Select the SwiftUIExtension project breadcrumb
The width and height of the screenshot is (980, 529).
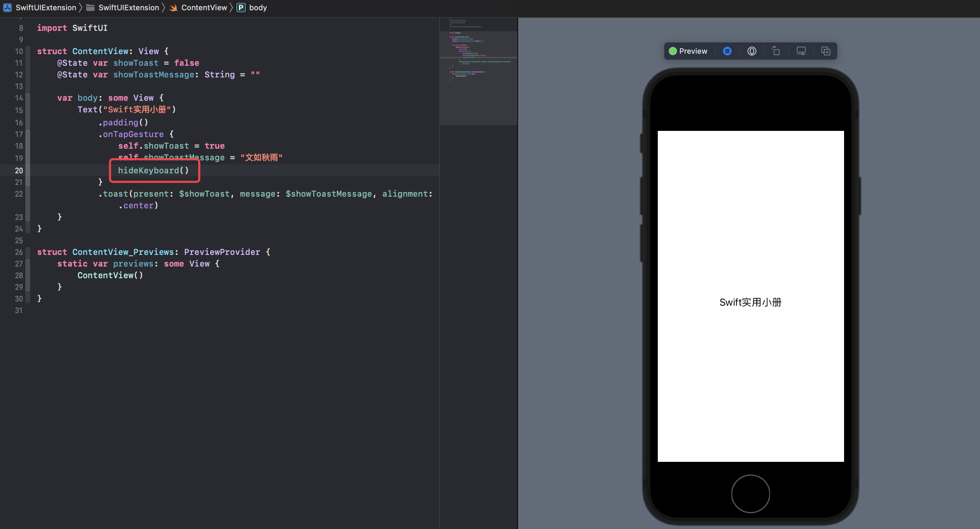46,8
